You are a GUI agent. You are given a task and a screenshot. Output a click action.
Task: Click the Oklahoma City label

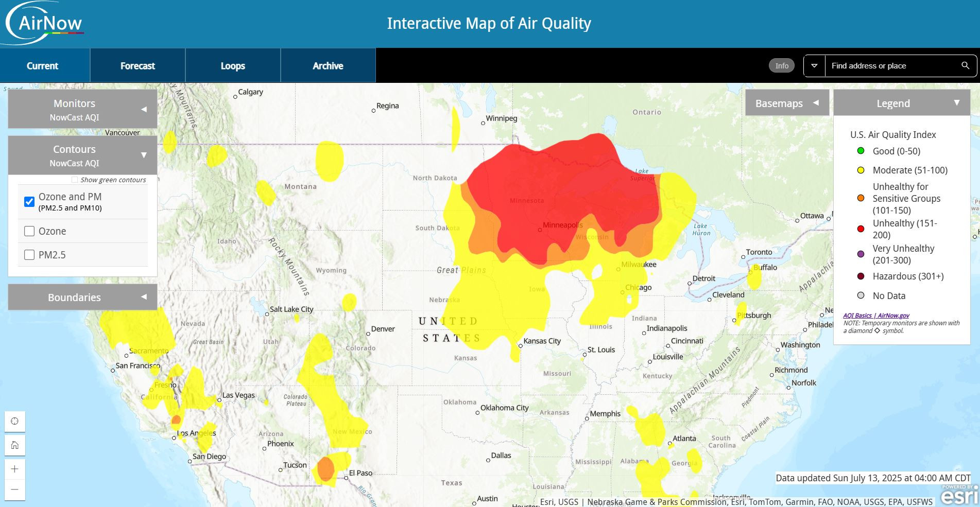(x=505, y=408)
